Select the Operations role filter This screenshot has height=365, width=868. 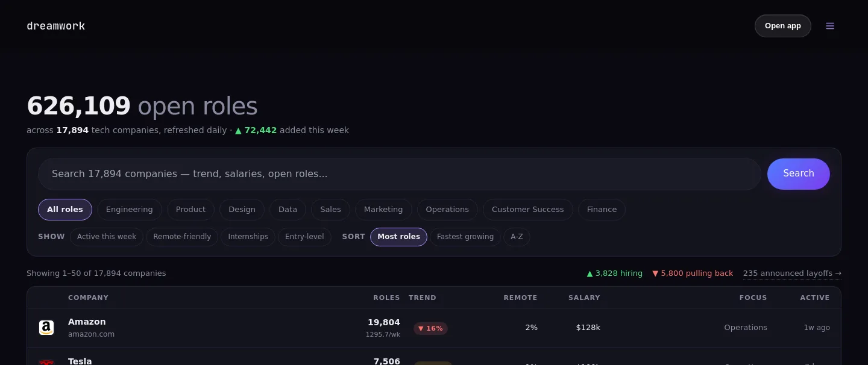[x=447, y=210]
